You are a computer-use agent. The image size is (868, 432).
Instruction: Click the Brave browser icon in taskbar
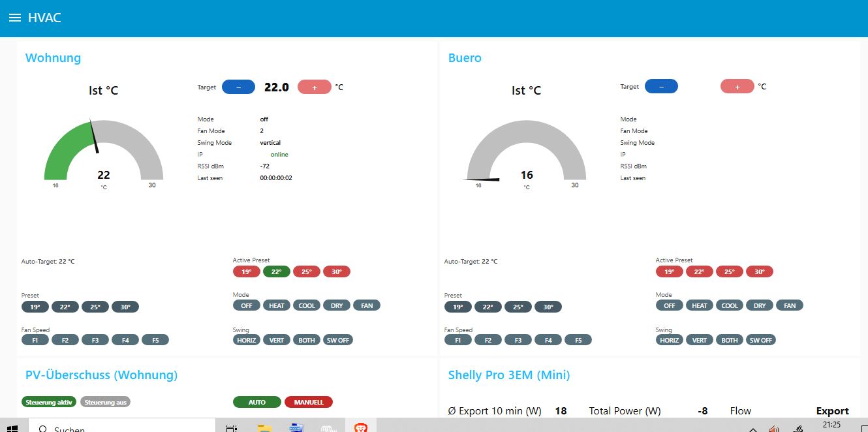click(360, 427)
